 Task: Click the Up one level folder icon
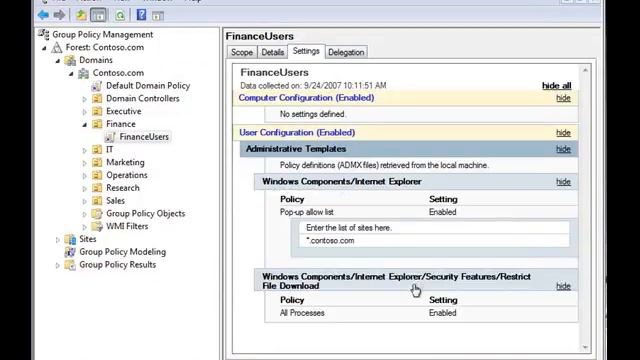(x=81, y=16)
